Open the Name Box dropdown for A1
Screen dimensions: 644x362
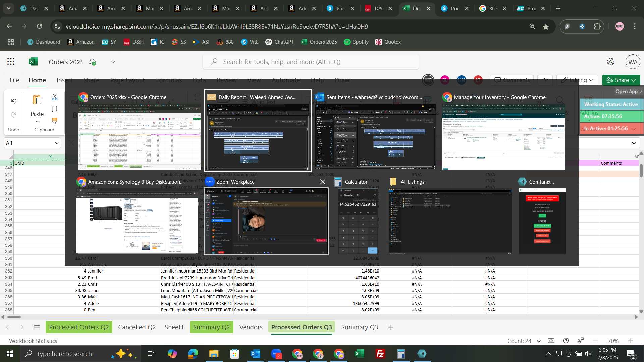coord(57,143)
